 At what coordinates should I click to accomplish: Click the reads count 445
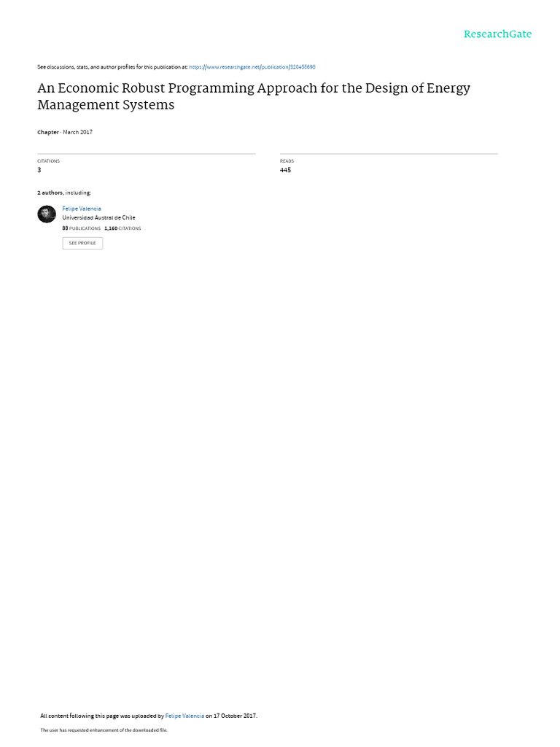[285, 170]
